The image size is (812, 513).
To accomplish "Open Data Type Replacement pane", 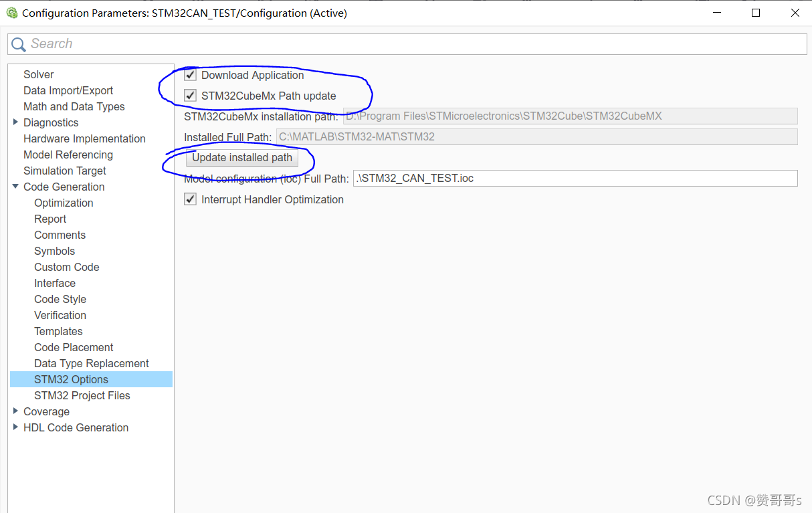I will 92,363.
